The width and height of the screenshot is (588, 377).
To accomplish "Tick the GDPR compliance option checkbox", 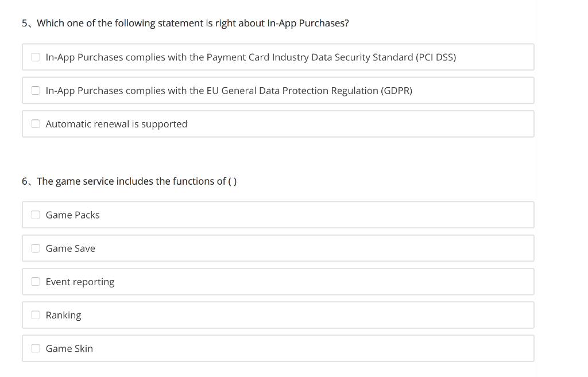I will [36, 91].
